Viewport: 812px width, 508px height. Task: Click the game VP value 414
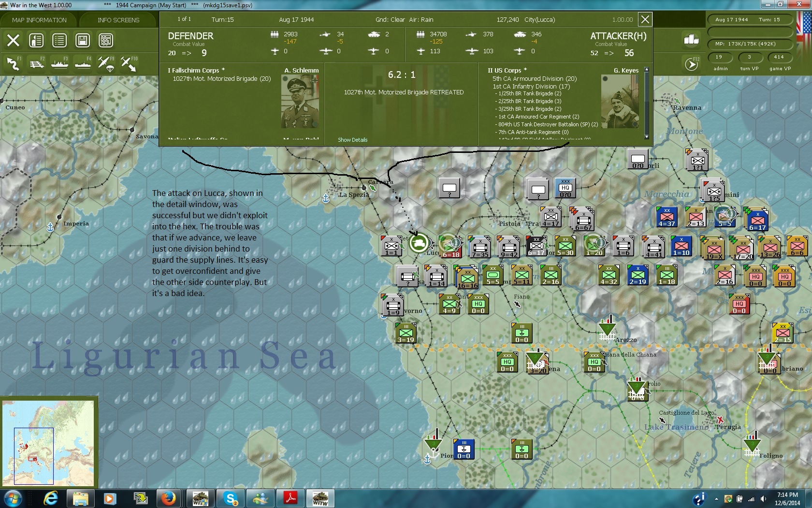(x=779, y=57)
